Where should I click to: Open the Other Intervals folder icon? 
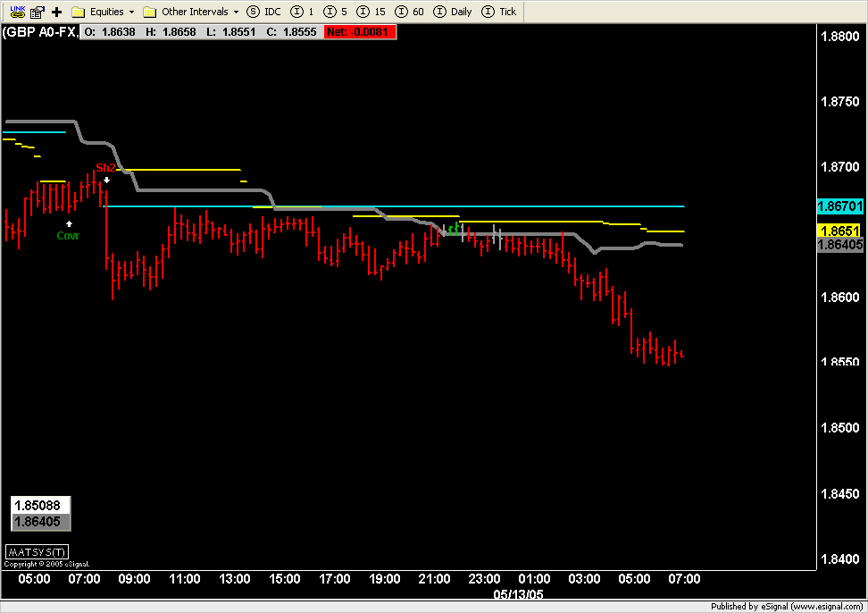[x=149, y=12]
